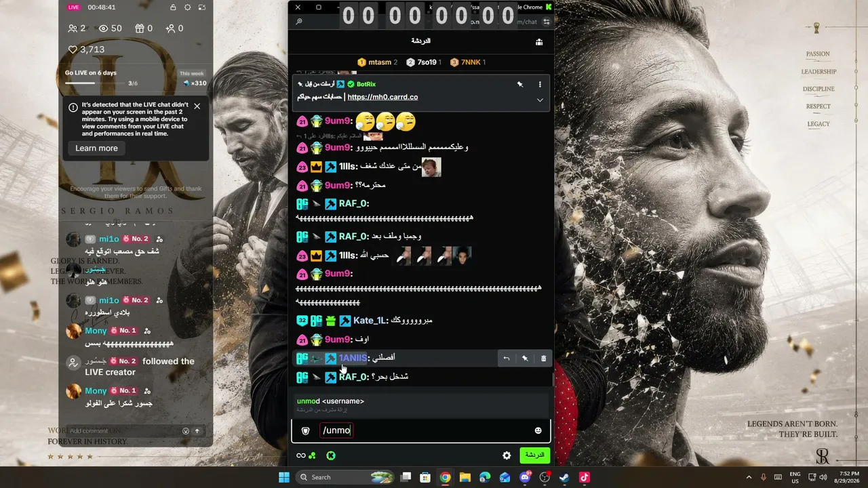Click the lock icon in TikTok LIVE overlay

[173, 7]
